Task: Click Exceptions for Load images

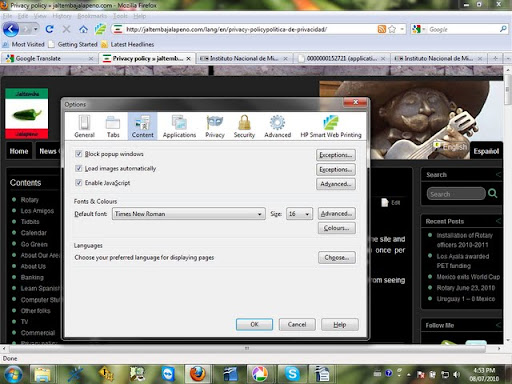Action: (x=336, y=169)
